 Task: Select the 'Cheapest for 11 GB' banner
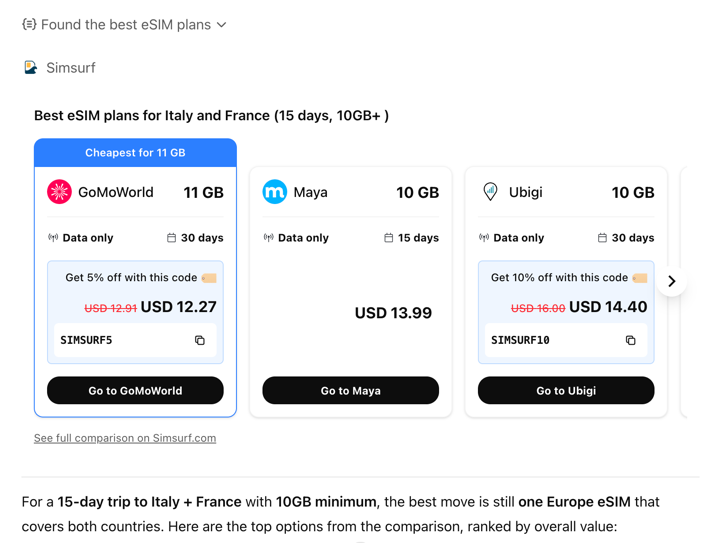pos(135,153)
